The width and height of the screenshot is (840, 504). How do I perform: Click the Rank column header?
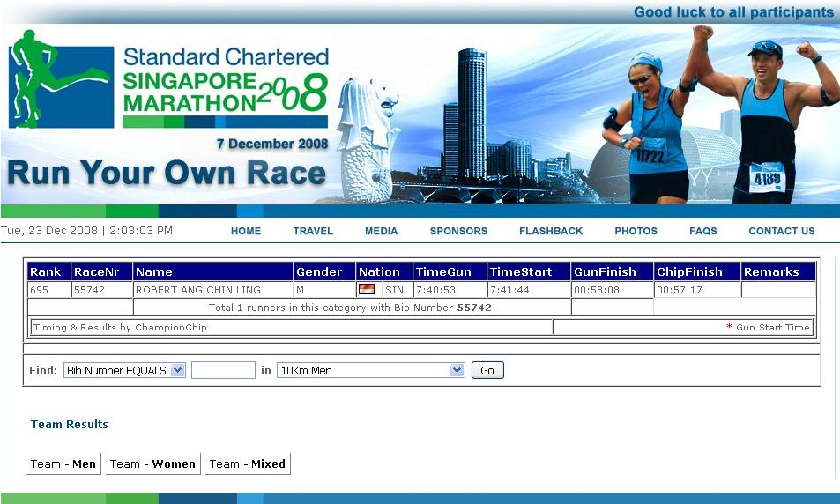[x=48, y=271]
